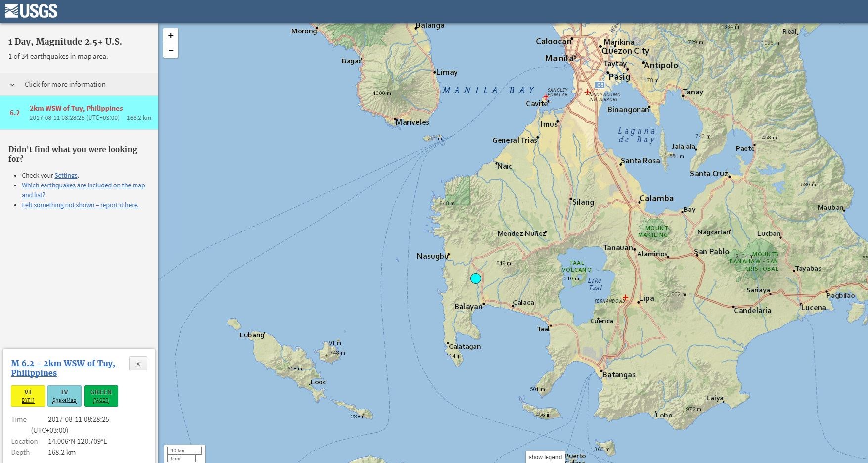Viewport: 868px width, 463px height.
Task: Click the USGS logo in header
Action: [31, 11]
